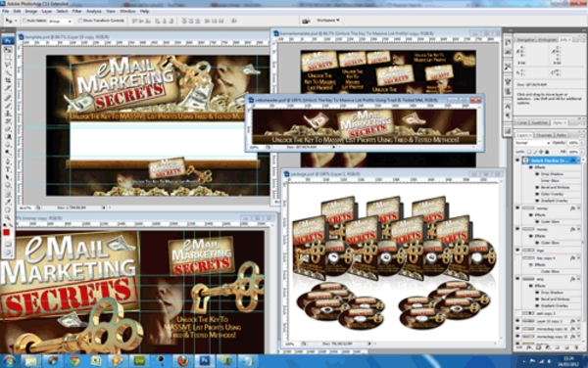Screen dimensions: 588x368
Task: Open the Fill slider arrow in Layers panel
Action: click(x=581, y=152)
